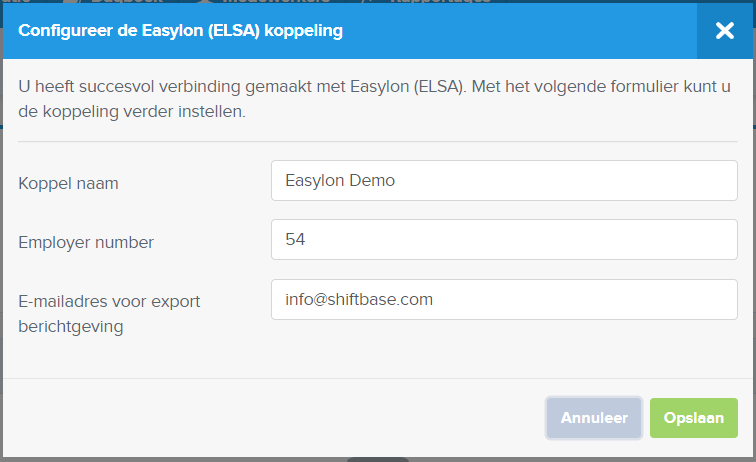756x462 pixels.
Task: Select the export notification e-mail field
Action: [504, 299]
